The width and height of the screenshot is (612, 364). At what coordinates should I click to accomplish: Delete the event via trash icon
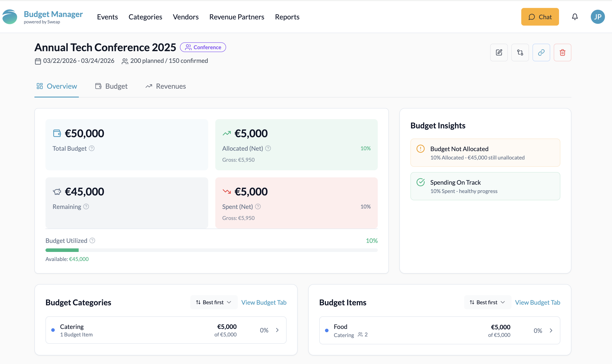pyautogui.click(x=562, y=52)
